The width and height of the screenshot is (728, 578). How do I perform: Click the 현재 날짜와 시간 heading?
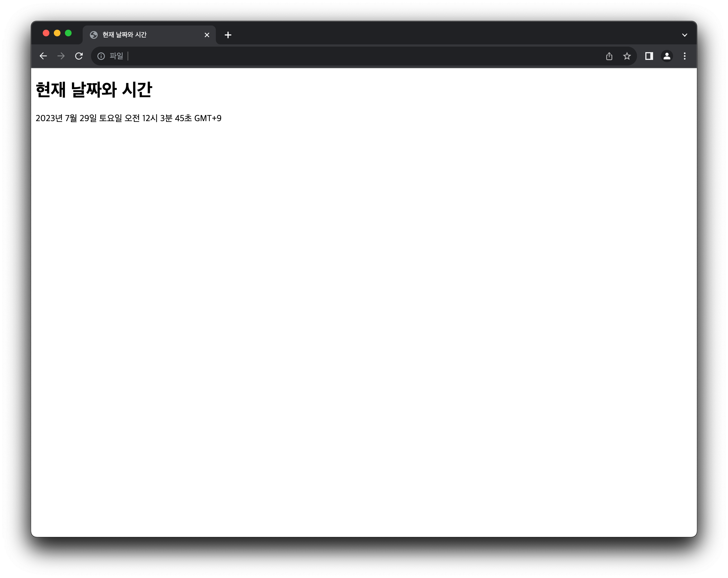(94, 90)
